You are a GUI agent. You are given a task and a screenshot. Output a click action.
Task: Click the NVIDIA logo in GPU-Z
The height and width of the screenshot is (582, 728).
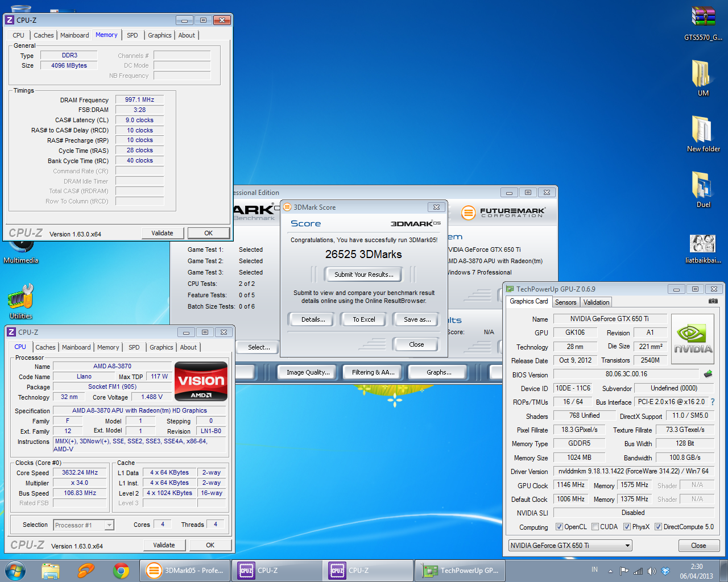click(693, 340)
